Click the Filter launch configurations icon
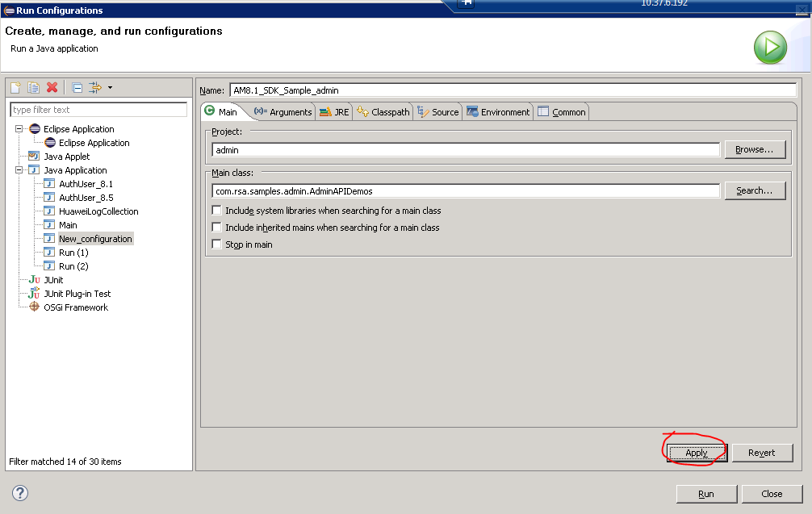The width and height of the screenshot is (812, 514). [x=95, y=88]
